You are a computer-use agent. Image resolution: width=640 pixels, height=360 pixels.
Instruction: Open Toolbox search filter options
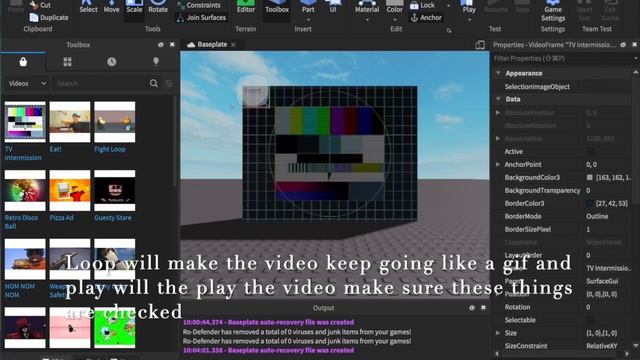pos(169,83)
